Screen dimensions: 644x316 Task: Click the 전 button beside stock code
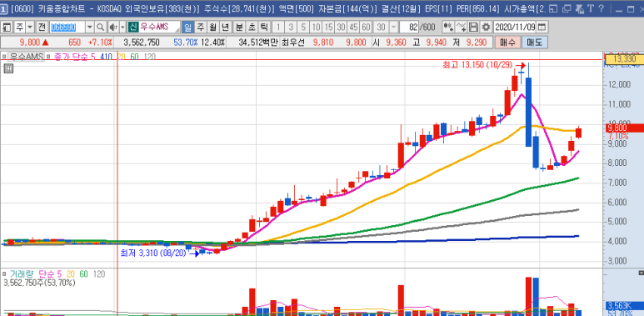pos(42,28)
